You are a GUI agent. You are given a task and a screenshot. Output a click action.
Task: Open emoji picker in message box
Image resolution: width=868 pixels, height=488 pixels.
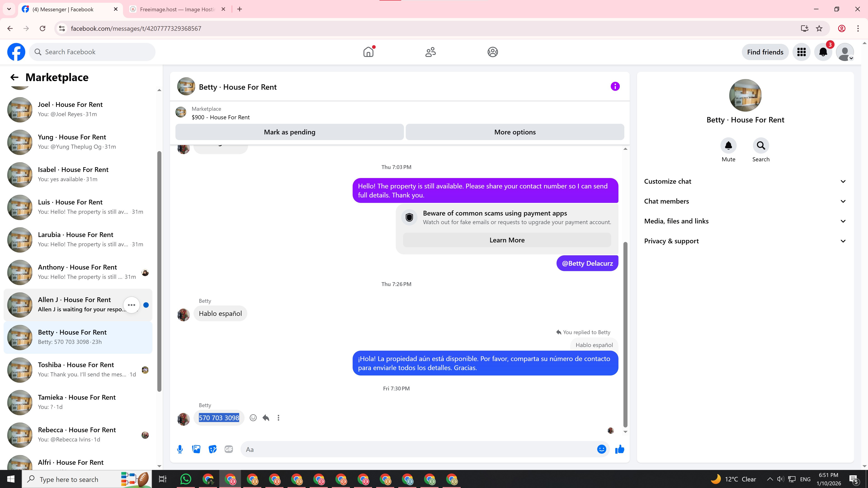601,449
